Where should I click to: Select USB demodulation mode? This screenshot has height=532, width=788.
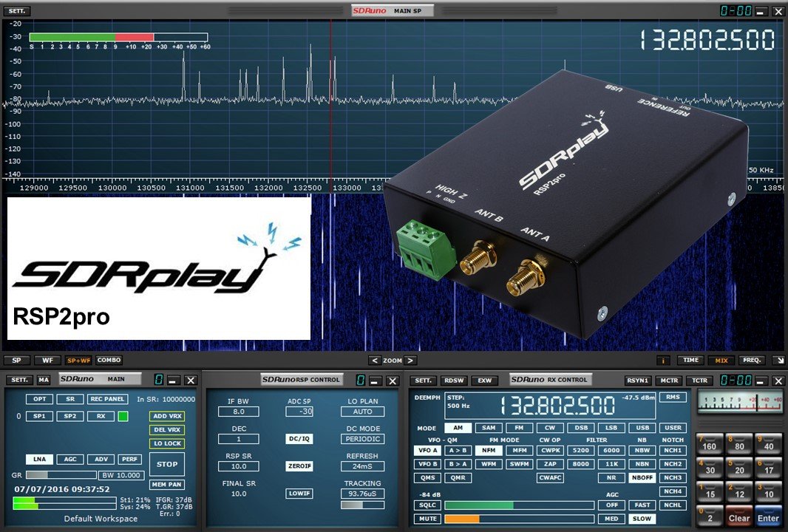(x=642, y=428)
